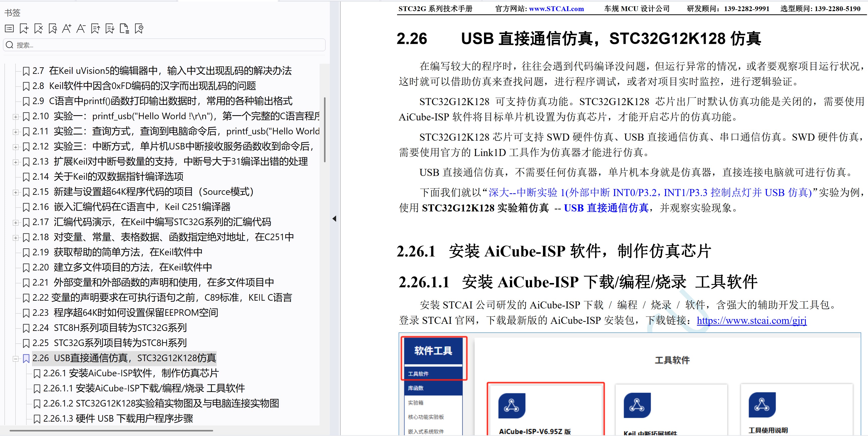Open bookmark 2.25 STC32G系列项目转为STC8H系列
868x436 pixels.
pos(110,343)
